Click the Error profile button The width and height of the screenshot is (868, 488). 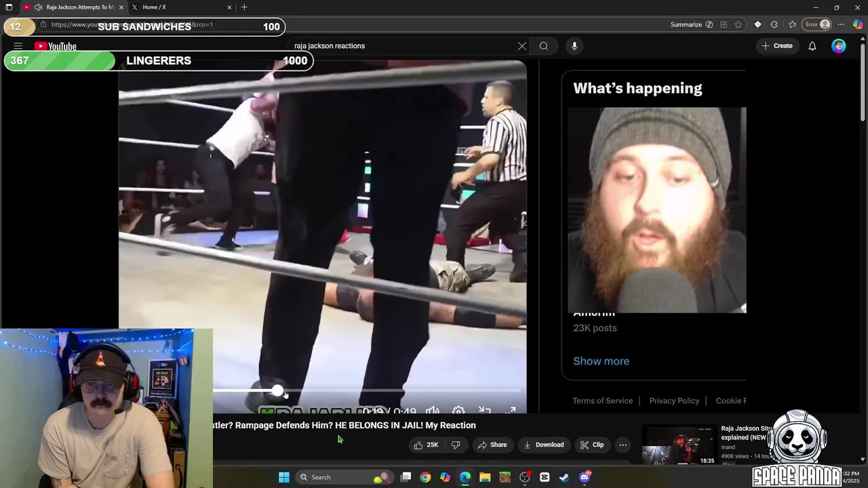[x=817, y=24]
